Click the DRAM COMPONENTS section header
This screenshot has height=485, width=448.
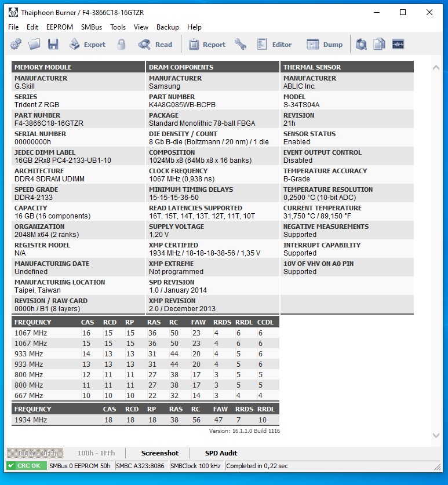coord(213,67)
